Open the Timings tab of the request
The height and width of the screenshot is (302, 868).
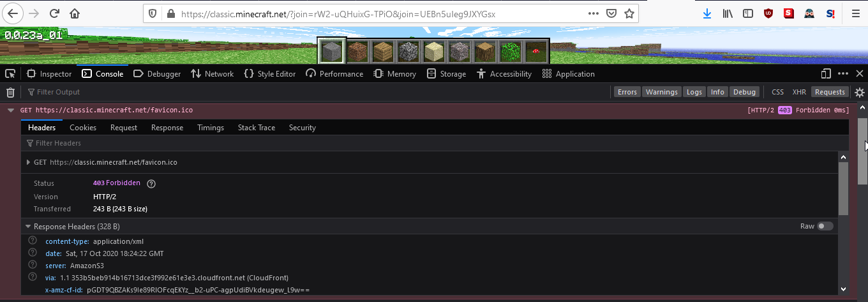click(211, 128)
